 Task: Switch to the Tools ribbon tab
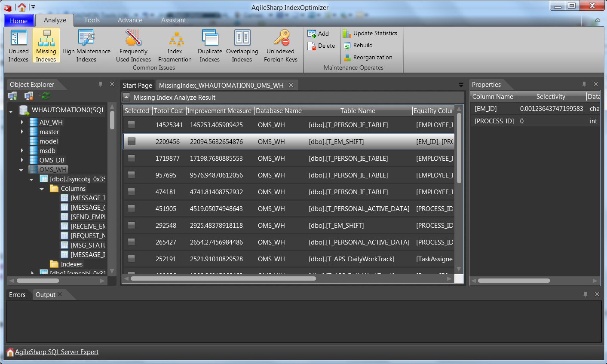click(x=92, y=20)
